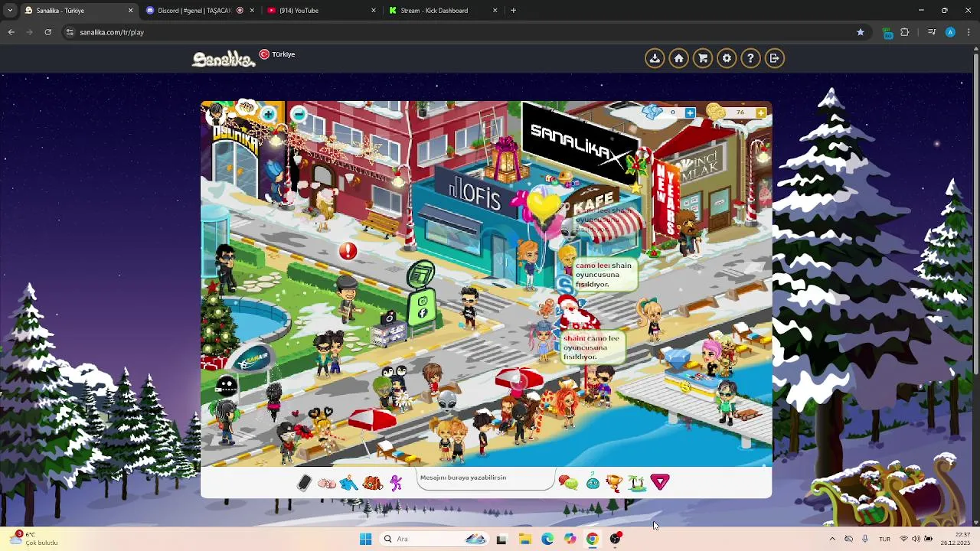Open the speech bubbles chat icon
The width and height of the screenshot is (980, 551).
[x=568, y=482]
